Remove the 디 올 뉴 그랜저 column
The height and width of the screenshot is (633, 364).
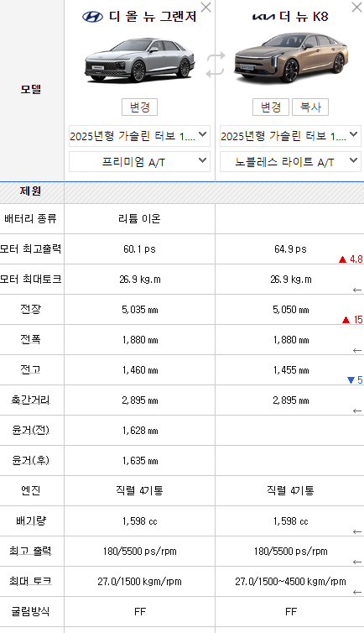(206, 8)
